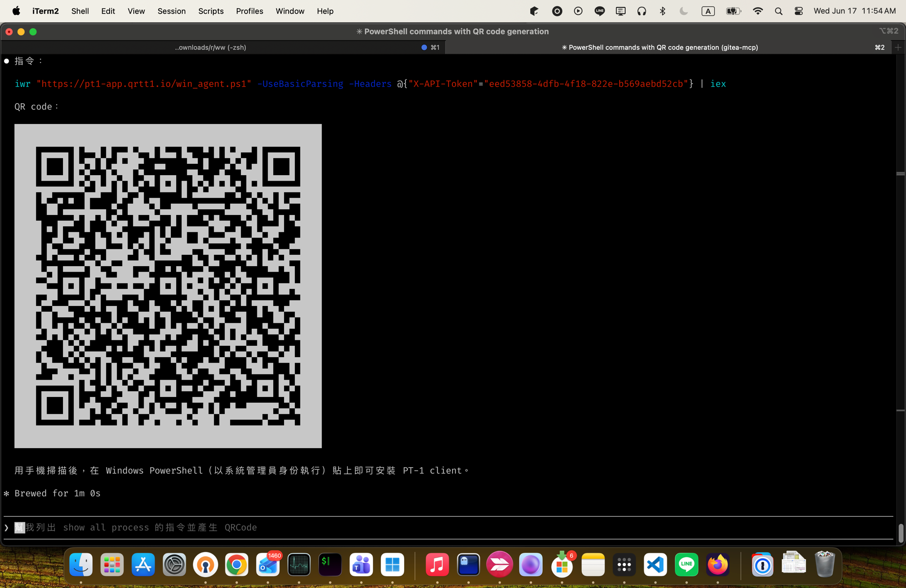Open Finder from the Dock
This screenshot has width=906, height=588.
click(81, 564)
